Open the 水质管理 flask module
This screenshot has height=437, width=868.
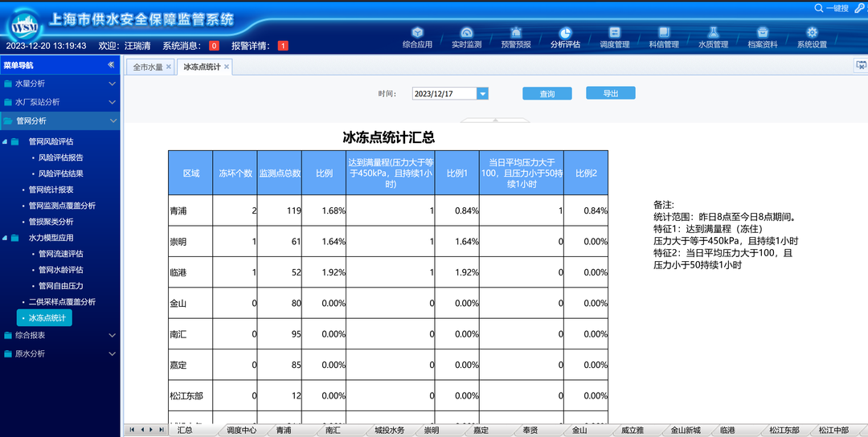point(713,37)
